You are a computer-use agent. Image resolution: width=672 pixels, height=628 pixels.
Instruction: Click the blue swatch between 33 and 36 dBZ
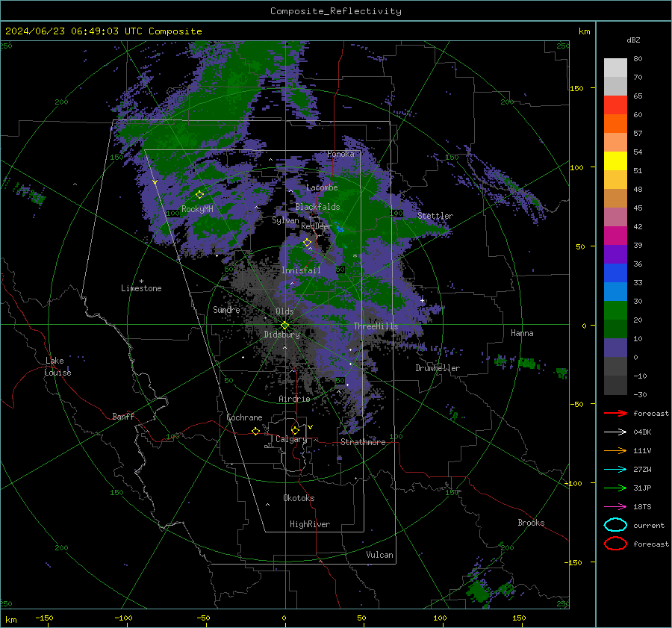[x=615, y=273]
